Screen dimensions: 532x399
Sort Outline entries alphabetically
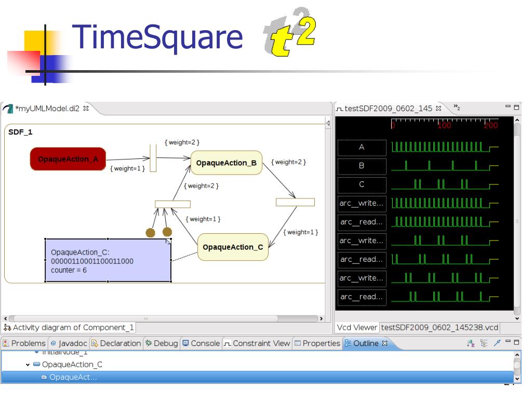470,343
